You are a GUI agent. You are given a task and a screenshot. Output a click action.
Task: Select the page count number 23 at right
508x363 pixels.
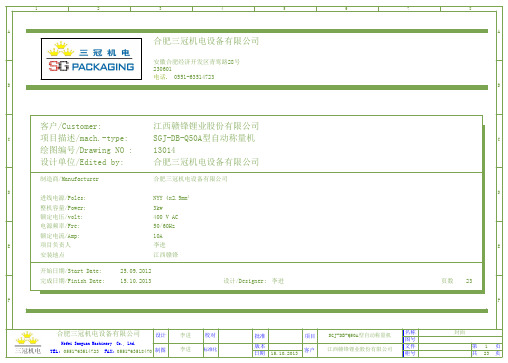pyautogui.click(x=469, y=281)
